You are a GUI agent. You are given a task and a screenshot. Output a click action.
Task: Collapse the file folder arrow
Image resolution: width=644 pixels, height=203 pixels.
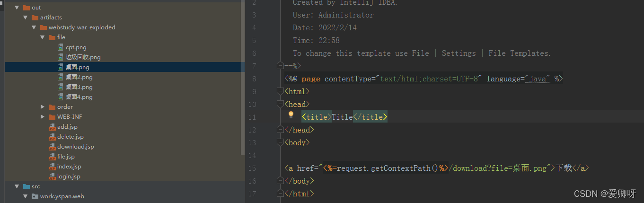click(43, 37)
